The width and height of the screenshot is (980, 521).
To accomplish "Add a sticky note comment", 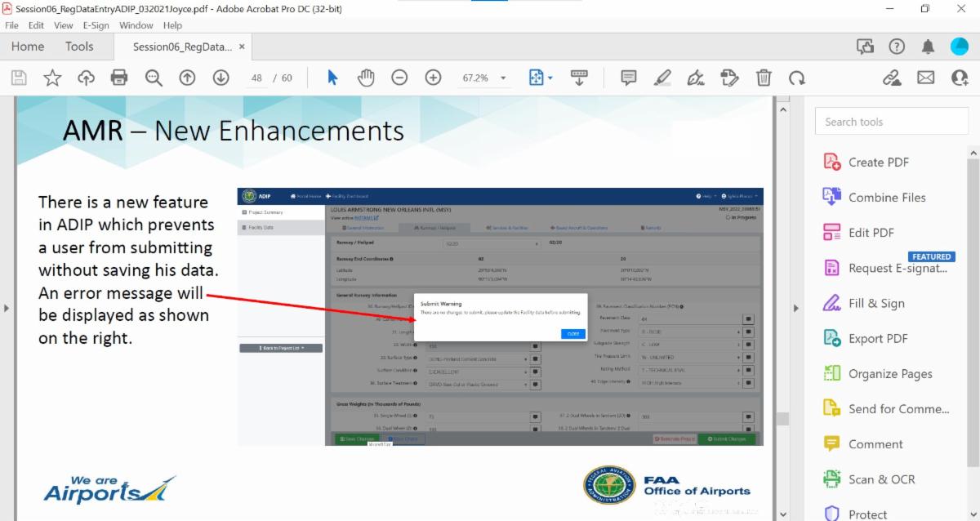I will click(x=629, y=78).
